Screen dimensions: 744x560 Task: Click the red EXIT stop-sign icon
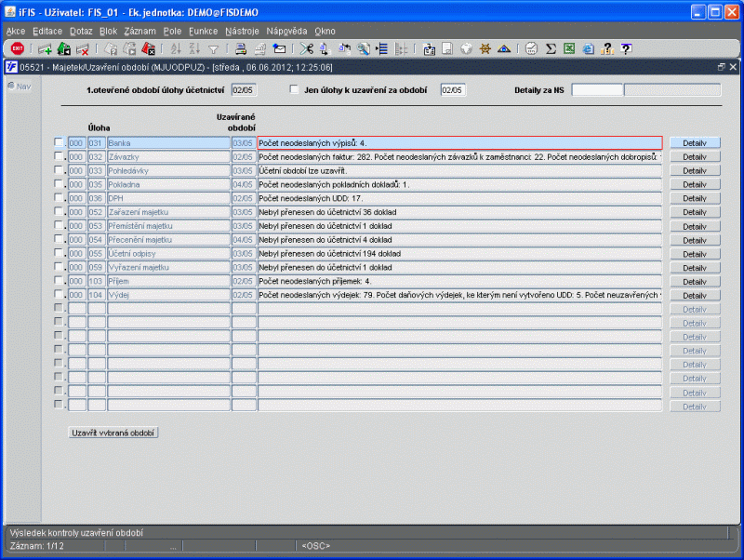coord(18,48)
